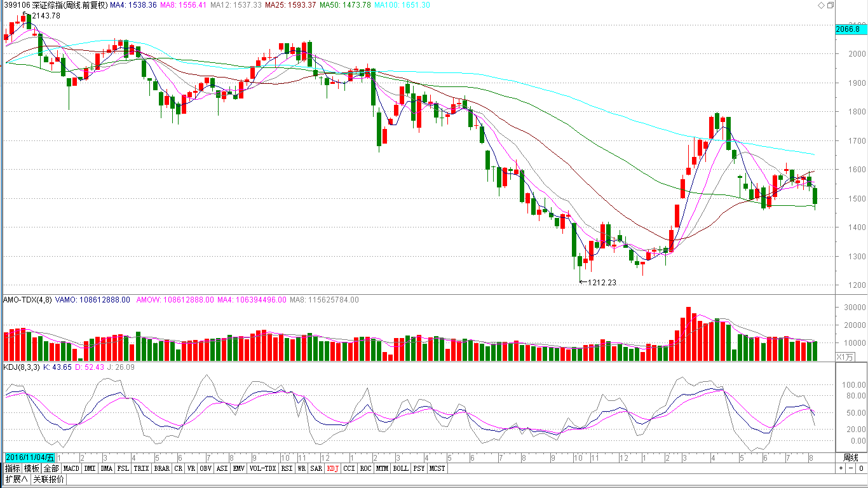Screen dimensions: 868x488
Task: Expand the 扩展 panel
Action: click(17, 479)
